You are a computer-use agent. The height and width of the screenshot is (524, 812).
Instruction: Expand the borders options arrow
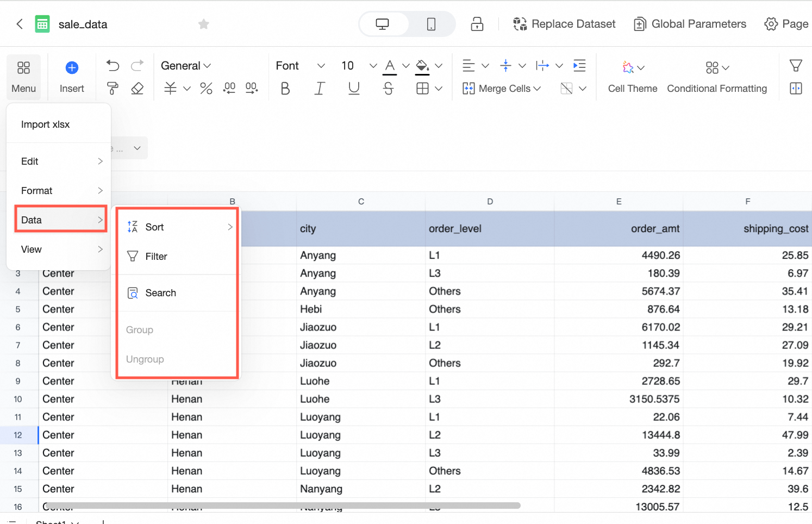[439, 88]
